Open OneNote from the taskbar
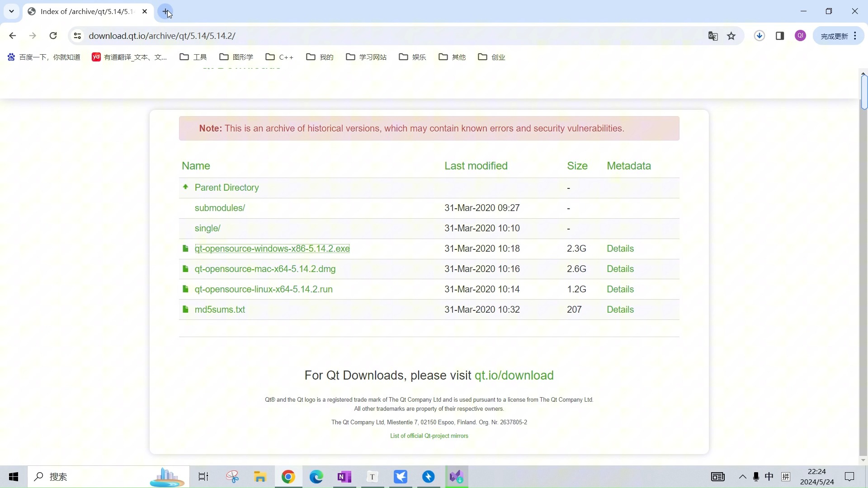 point(344,477)
